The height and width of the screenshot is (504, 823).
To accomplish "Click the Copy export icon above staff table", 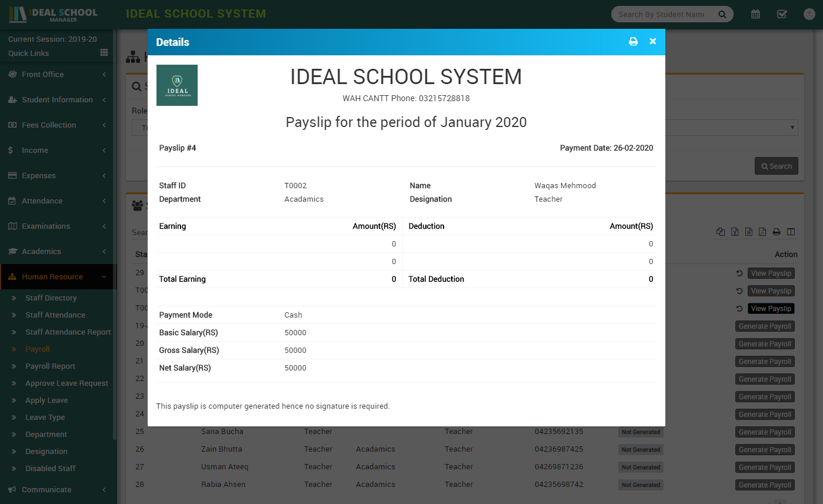I will click(x=721, y=232).
